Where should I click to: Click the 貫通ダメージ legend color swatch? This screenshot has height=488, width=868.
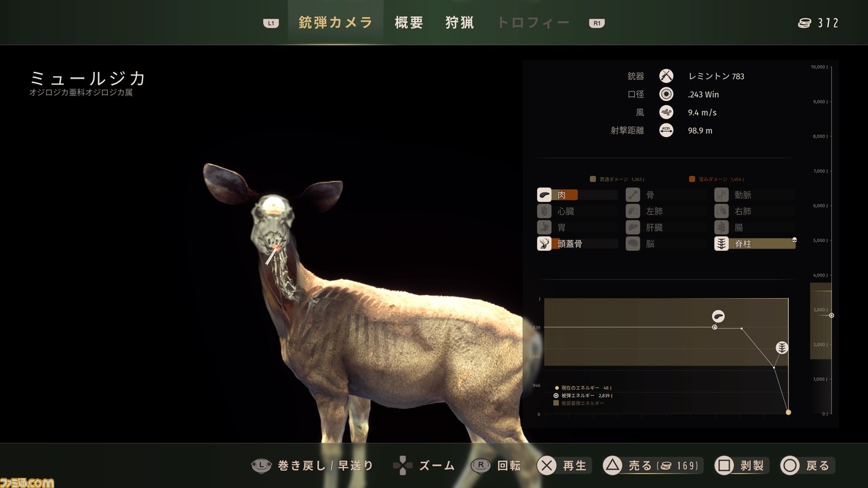[x=593, y=180]
